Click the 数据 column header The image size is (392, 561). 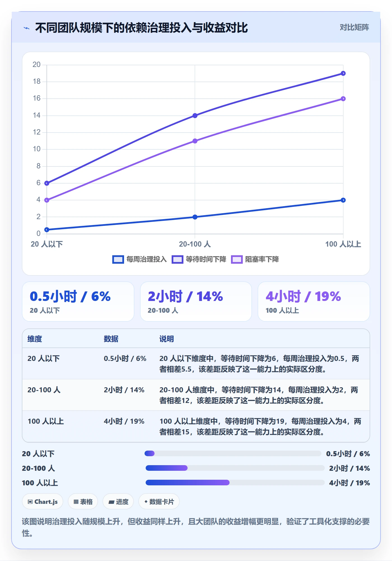(x=111, y=339)
